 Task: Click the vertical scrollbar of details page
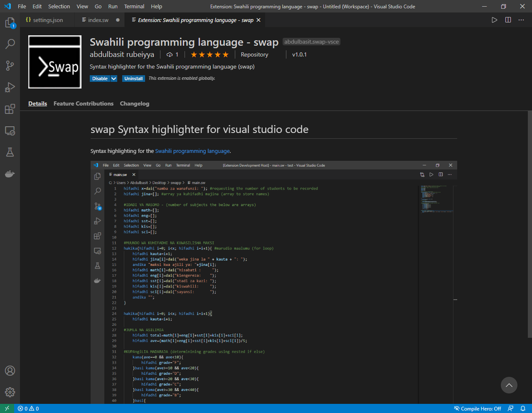click(530, 224)
